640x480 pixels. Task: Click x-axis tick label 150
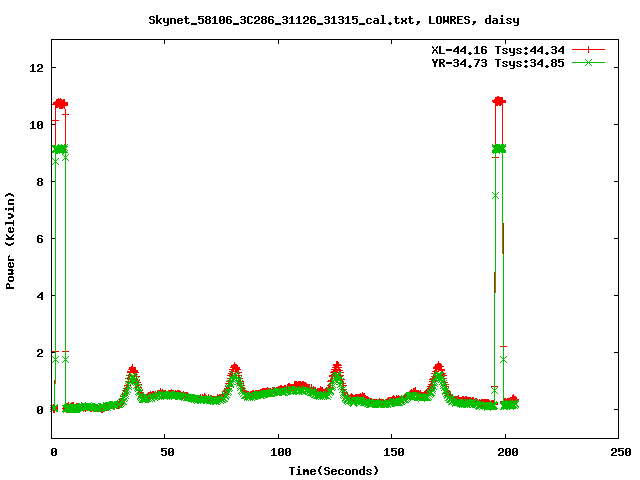coord(394,452)
